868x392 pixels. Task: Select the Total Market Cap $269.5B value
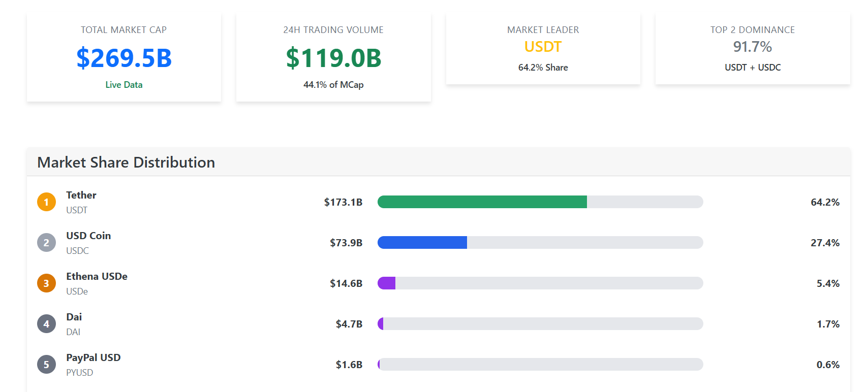(124, 58)
